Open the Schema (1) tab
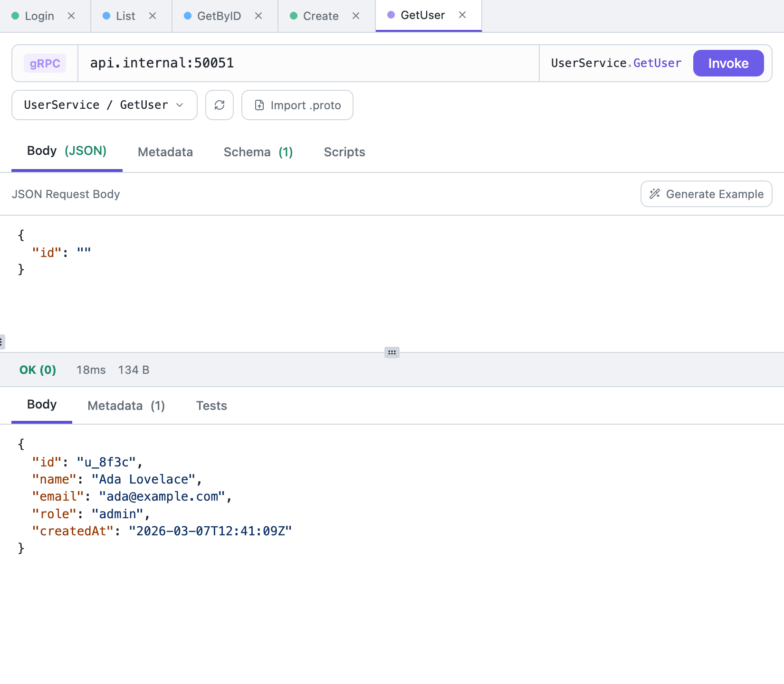The height and width of the screenshot is (684, 784). [x=258, y=152]
